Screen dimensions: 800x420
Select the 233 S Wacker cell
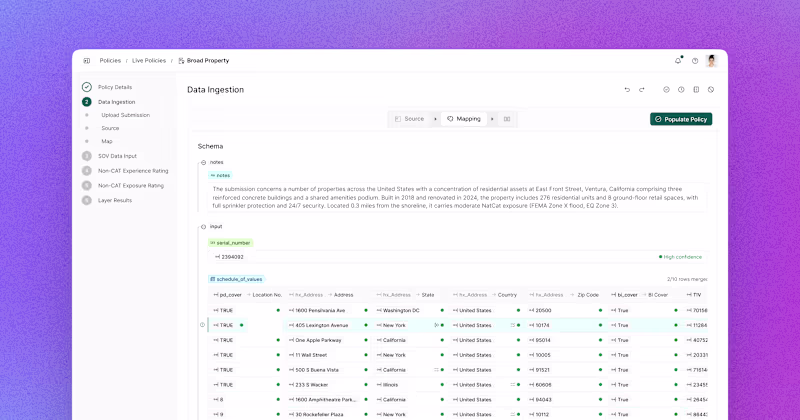327,385
